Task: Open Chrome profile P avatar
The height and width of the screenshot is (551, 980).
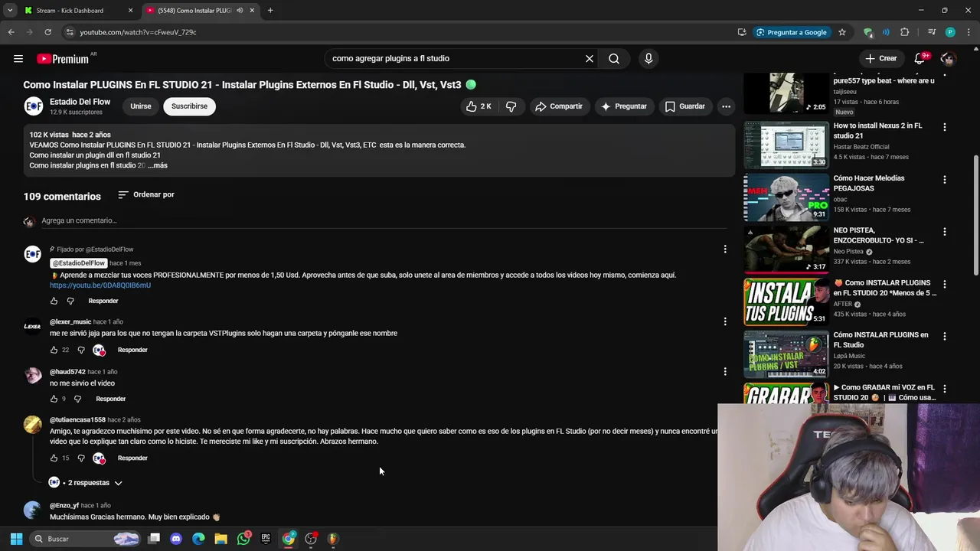Action: tap(950, 32)
